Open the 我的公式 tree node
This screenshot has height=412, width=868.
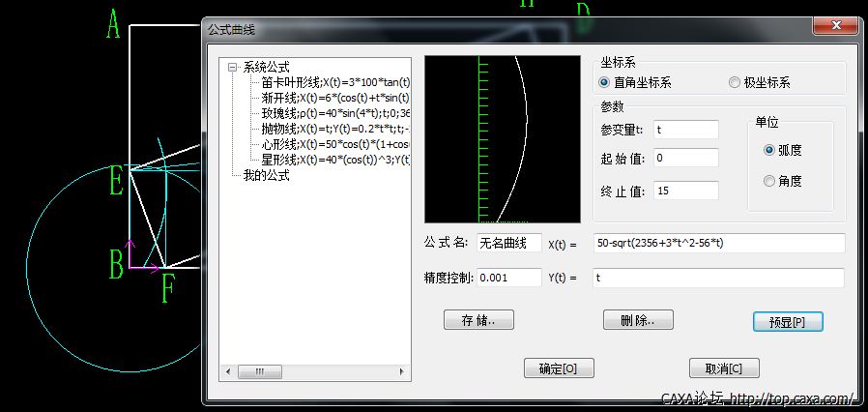[266, 176]
